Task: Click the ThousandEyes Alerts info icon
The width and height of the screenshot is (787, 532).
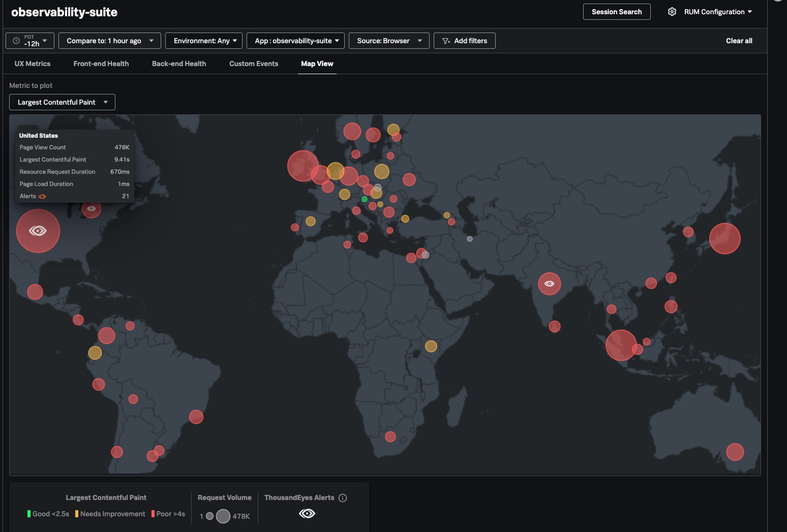Action: point(343,498)
